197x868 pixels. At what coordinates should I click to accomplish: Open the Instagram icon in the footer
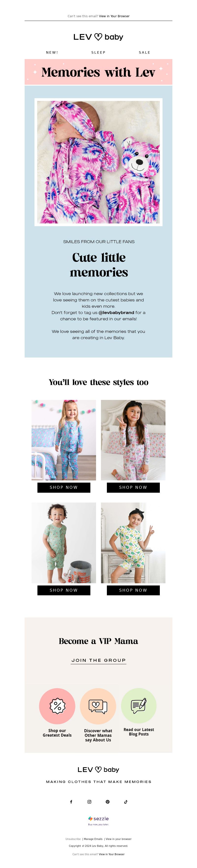(x=89, y=802)
